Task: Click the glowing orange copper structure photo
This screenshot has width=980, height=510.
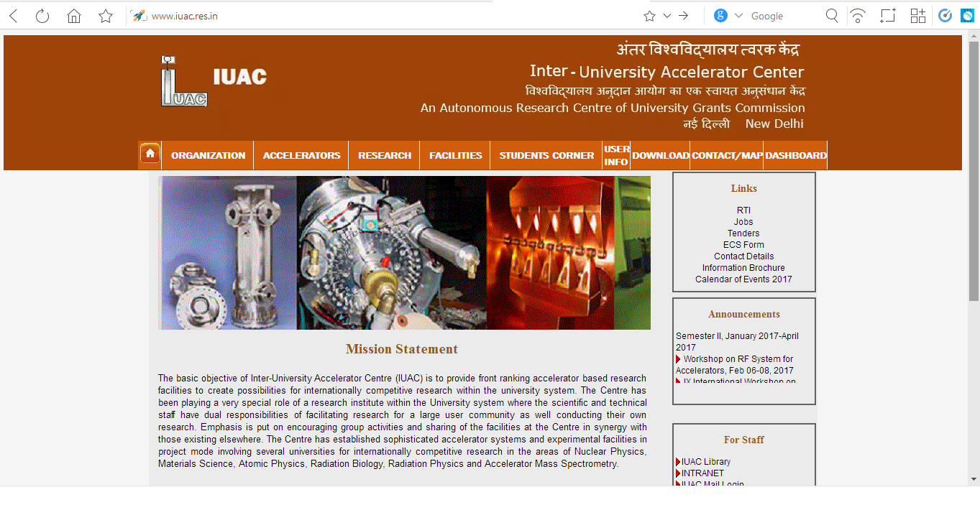Action: point(550,253)
